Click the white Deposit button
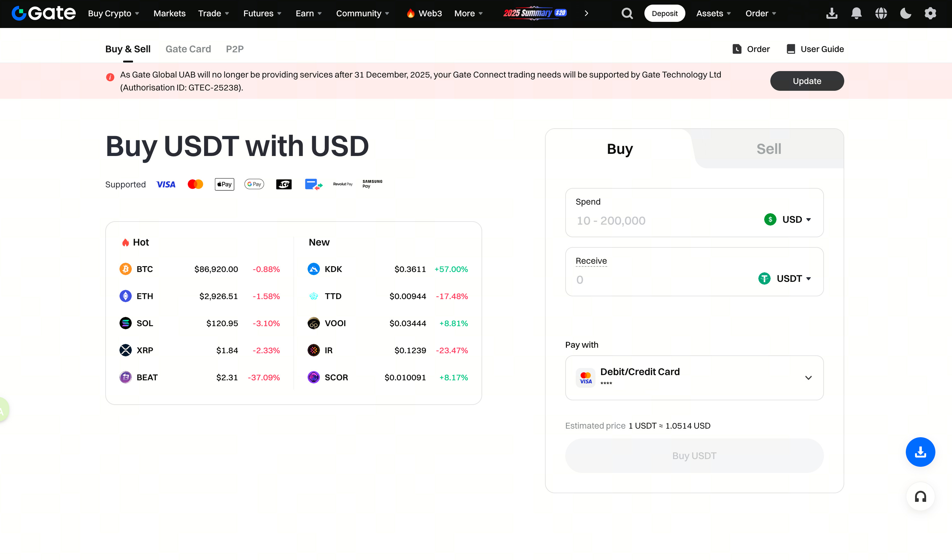Viewport: 952px width, 560px height. pos(664,14)
